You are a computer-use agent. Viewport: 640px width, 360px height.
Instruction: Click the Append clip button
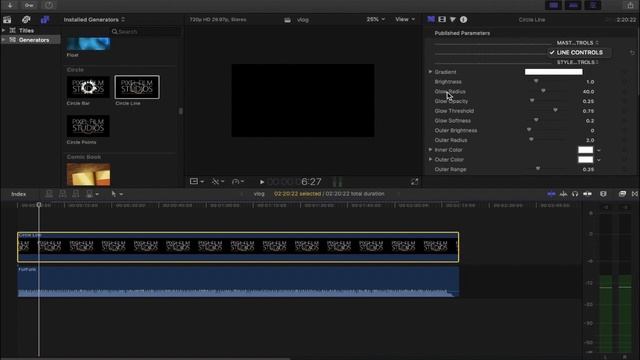click(x=76, y=194)
